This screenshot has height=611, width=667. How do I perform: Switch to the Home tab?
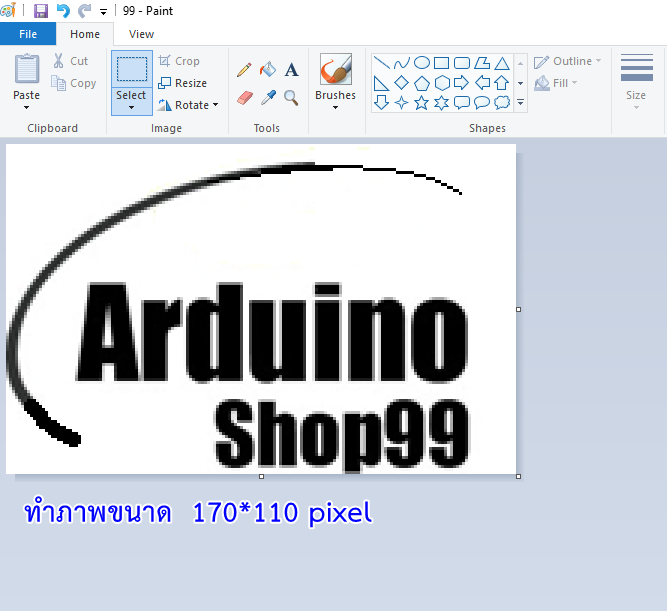85,34
